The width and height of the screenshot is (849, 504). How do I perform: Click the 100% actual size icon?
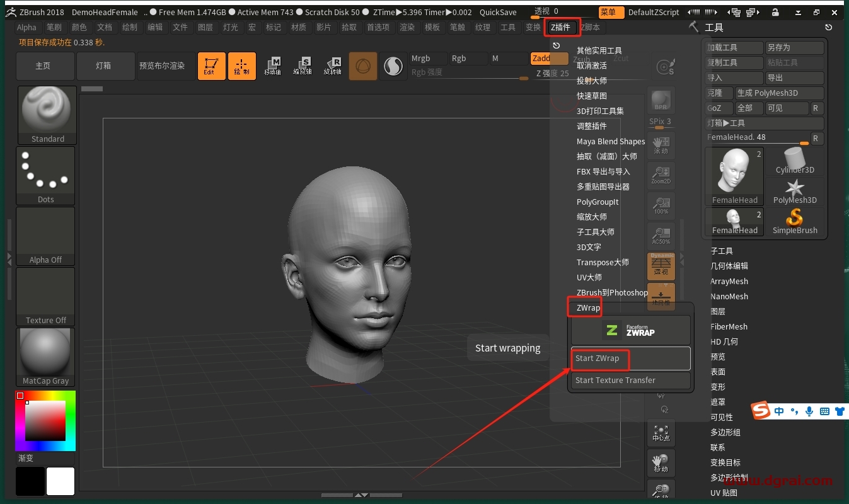[661, 206]
